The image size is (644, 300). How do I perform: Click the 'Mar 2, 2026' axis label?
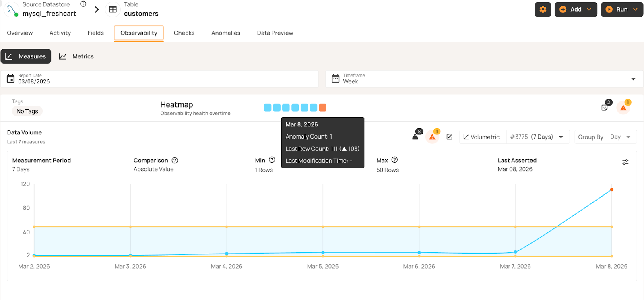click(34, 266)
